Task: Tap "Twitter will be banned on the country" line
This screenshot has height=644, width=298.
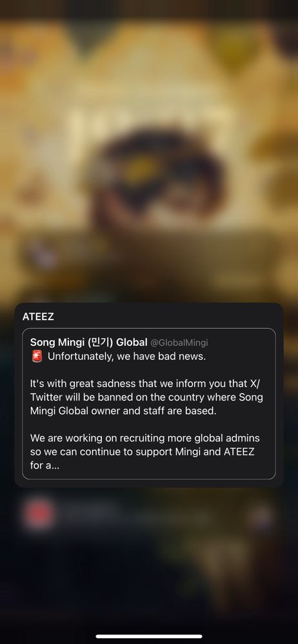Action: (x=146, y=397)
